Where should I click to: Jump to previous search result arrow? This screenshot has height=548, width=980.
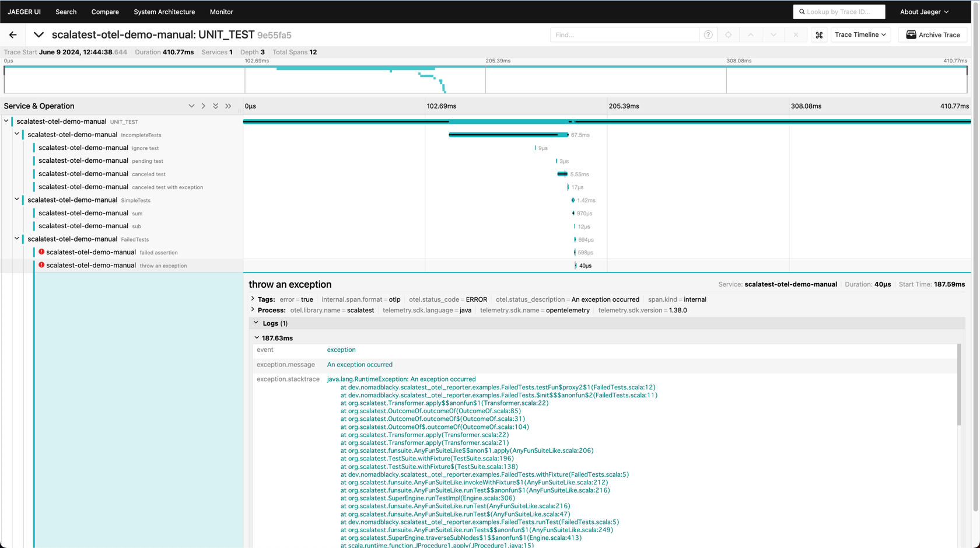(751, 35)
